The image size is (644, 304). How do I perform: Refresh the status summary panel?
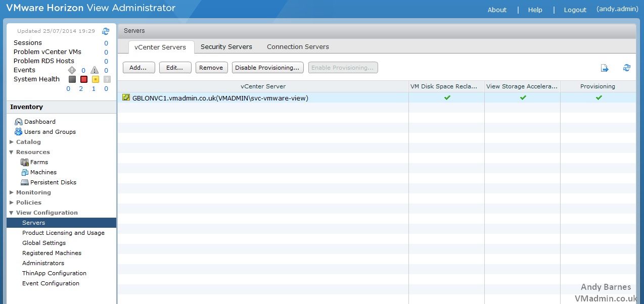tap(106, 31)
